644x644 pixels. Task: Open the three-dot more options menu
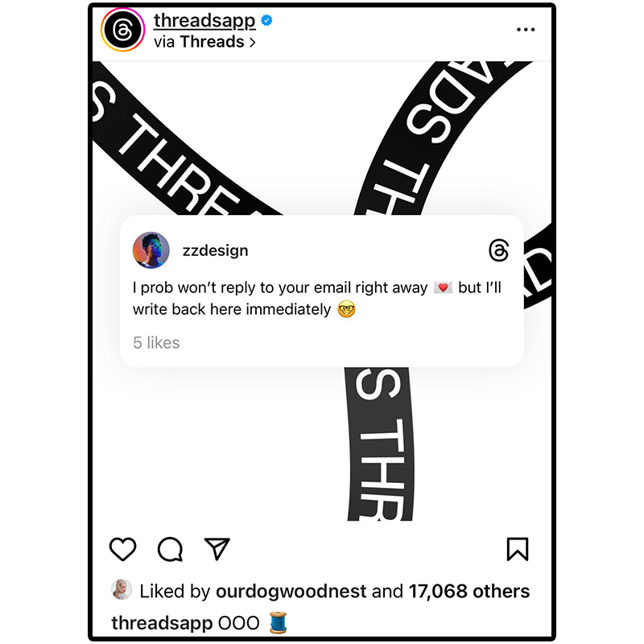point(526,30)
